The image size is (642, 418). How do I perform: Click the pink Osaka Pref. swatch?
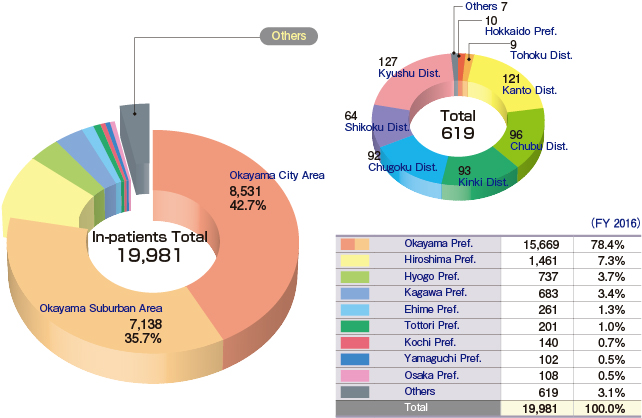[x=355, y=375]
